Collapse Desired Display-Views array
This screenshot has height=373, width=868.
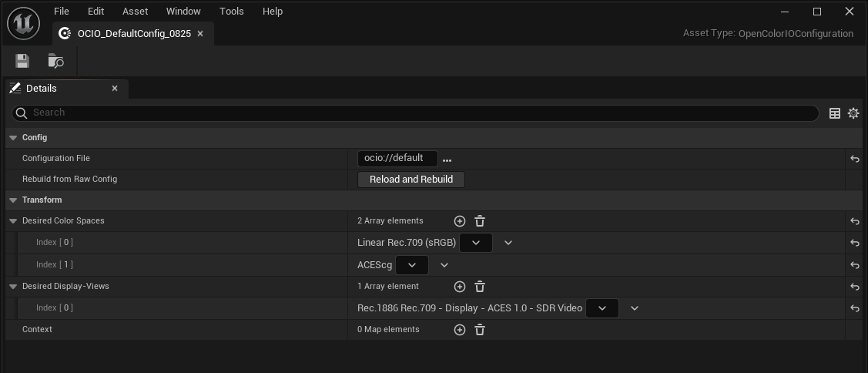coord(13,287)
